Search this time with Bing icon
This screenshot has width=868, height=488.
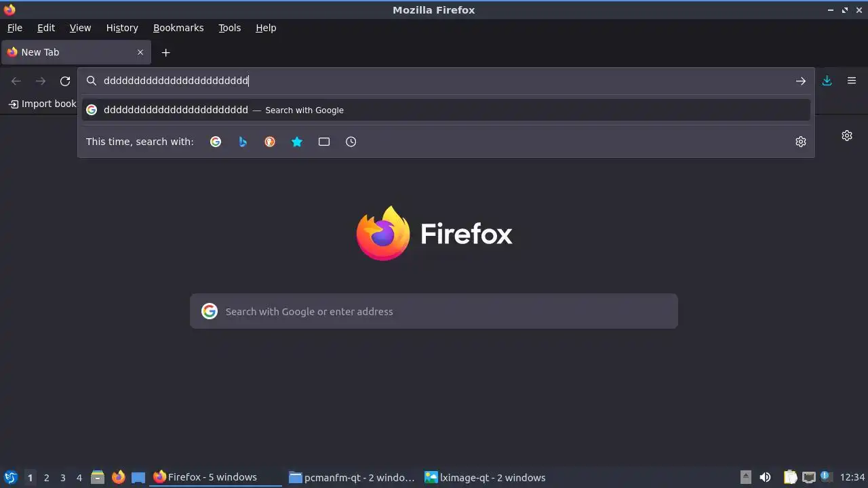(x=243, y=142)
